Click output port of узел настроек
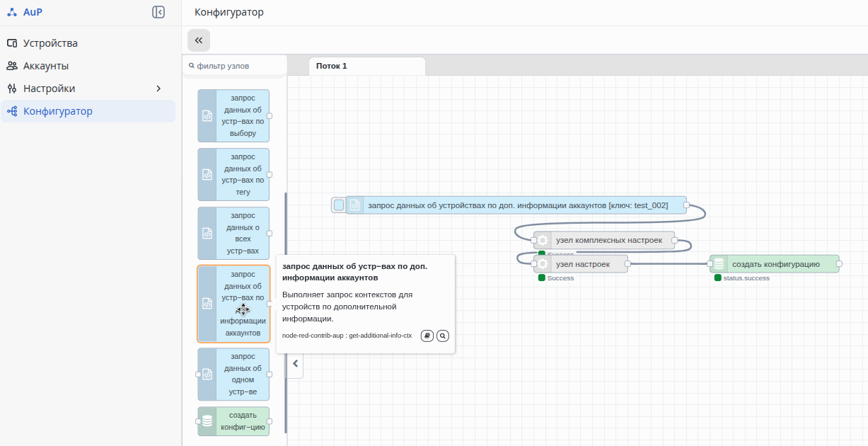Image resolution: width=868 pixels, height=446 pixels. click(x=628, y=264)
